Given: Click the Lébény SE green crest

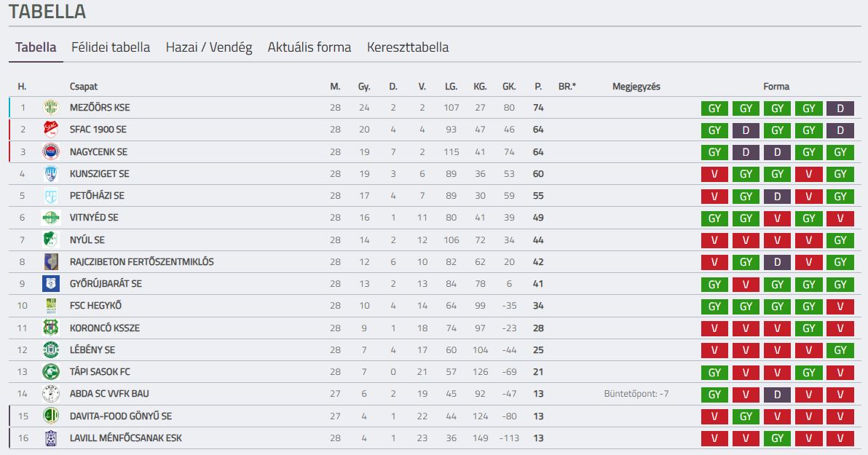Looking at the screenshot, I should pyautogui.click(x=51, y=350).
